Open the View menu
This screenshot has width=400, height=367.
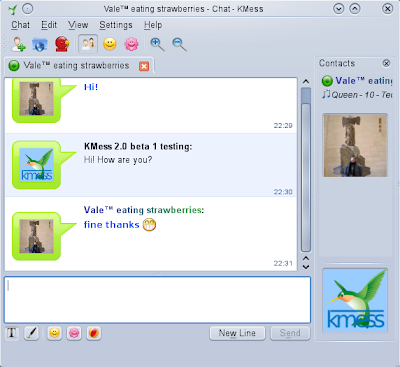[x=78, y=25]
